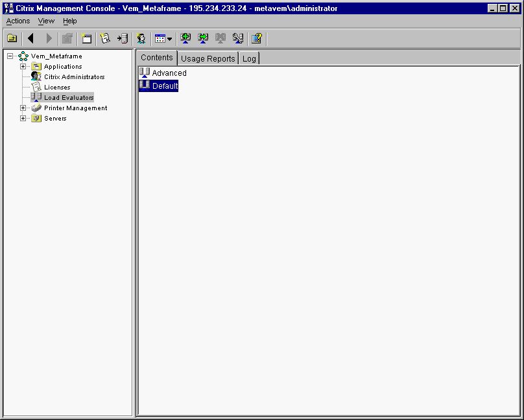Select Citrix Administrators in the tree

(x=74, y=76)
